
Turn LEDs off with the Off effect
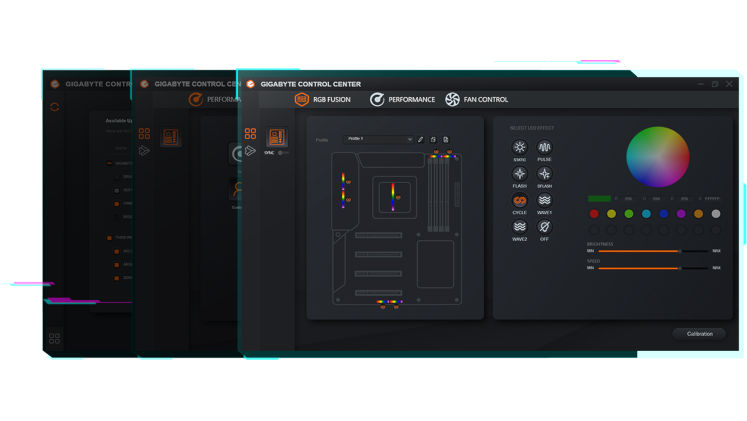(x=544, y=227)
